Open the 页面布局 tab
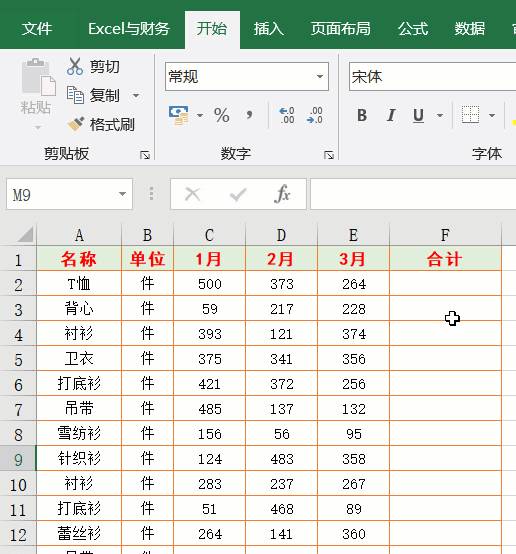 tap(341, 29)
